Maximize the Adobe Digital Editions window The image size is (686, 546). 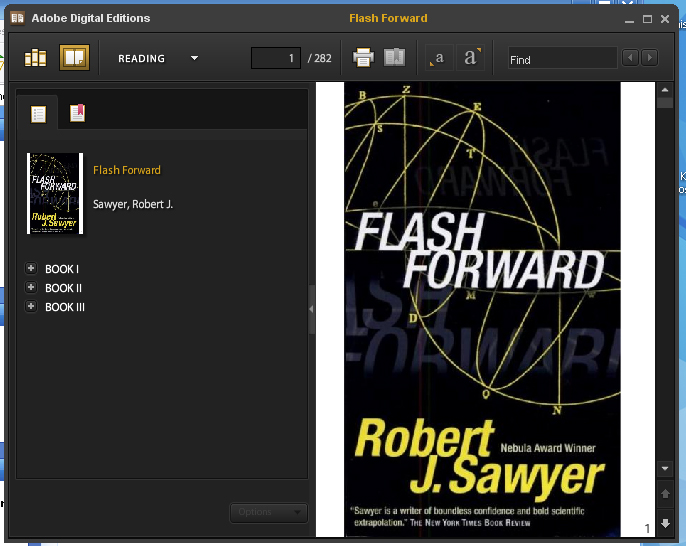648,19
